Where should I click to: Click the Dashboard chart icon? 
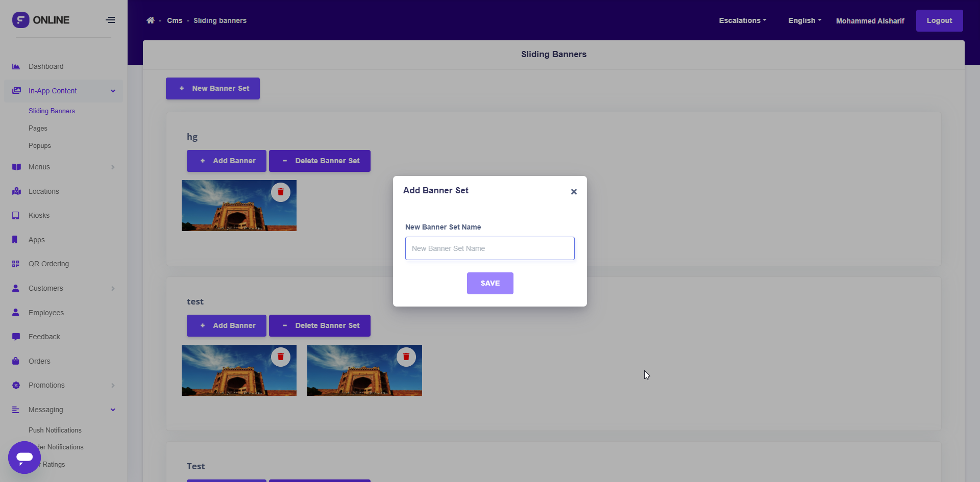[16, 66]
